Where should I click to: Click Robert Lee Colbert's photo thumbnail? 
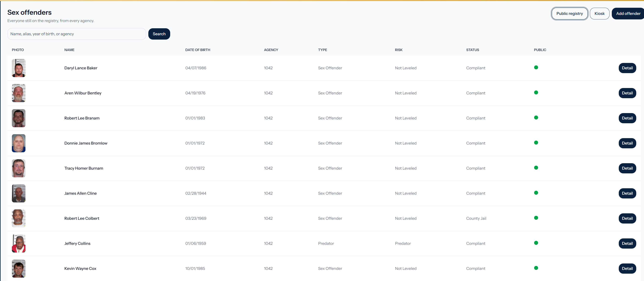18,218
